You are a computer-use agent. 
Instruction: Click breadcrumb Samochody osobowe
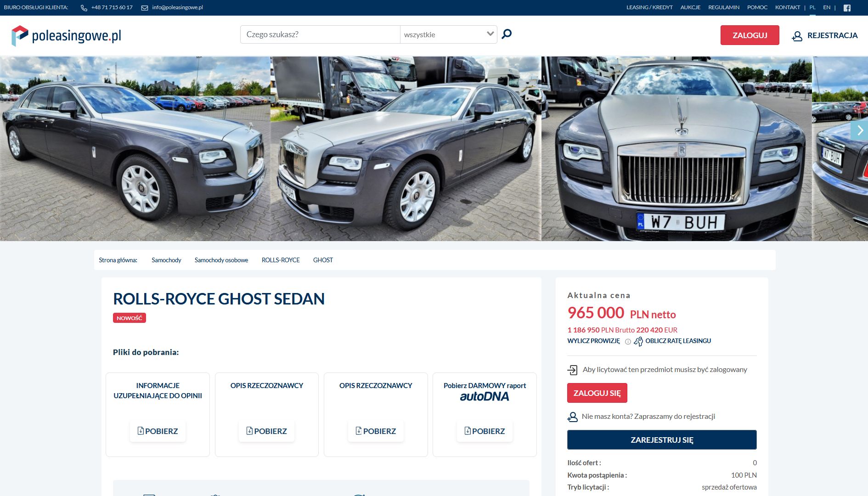pos(221,260)
